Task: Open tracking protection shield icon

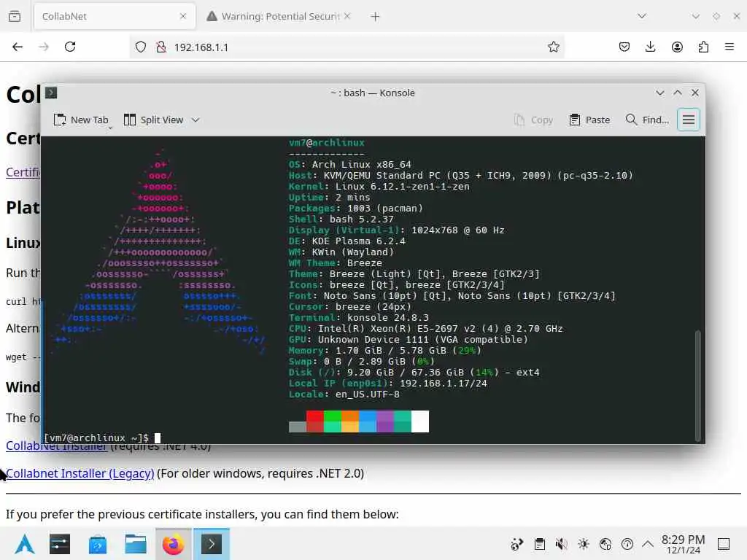Action: coord(141,47)
